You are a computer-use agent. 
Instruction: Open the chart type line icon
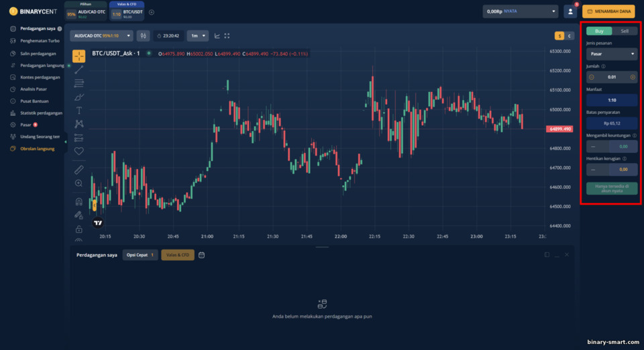[x=217, y=36]
